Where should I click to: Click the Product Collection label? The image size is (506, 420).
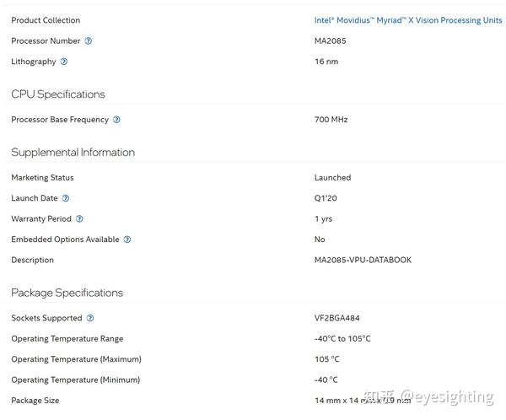[x=46, y=20]
